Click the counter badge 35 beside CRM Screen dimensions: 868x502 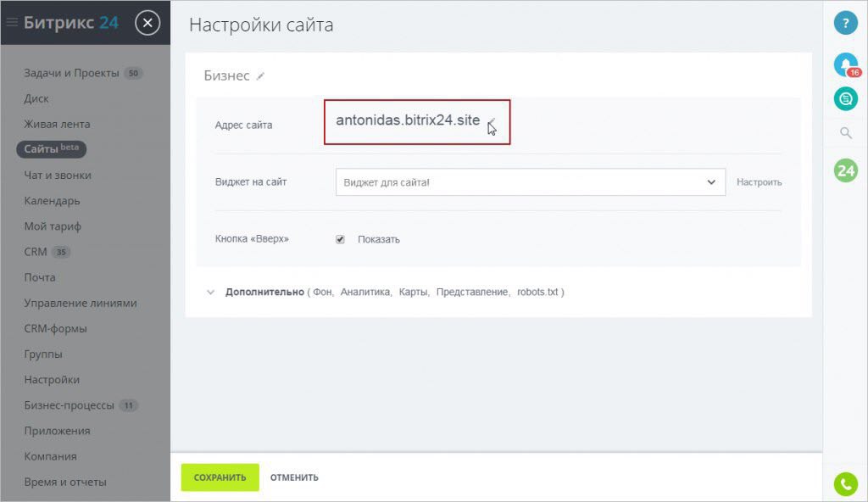pyautogui.click(x=61, y=252)
